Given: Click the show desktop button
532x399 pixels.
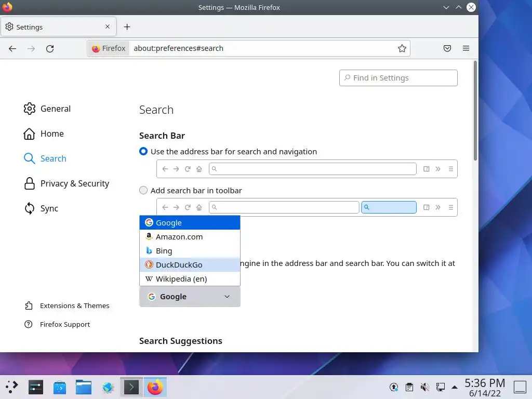Looking at the screenshot, I should pyautogui.click(x=520, y=387).
